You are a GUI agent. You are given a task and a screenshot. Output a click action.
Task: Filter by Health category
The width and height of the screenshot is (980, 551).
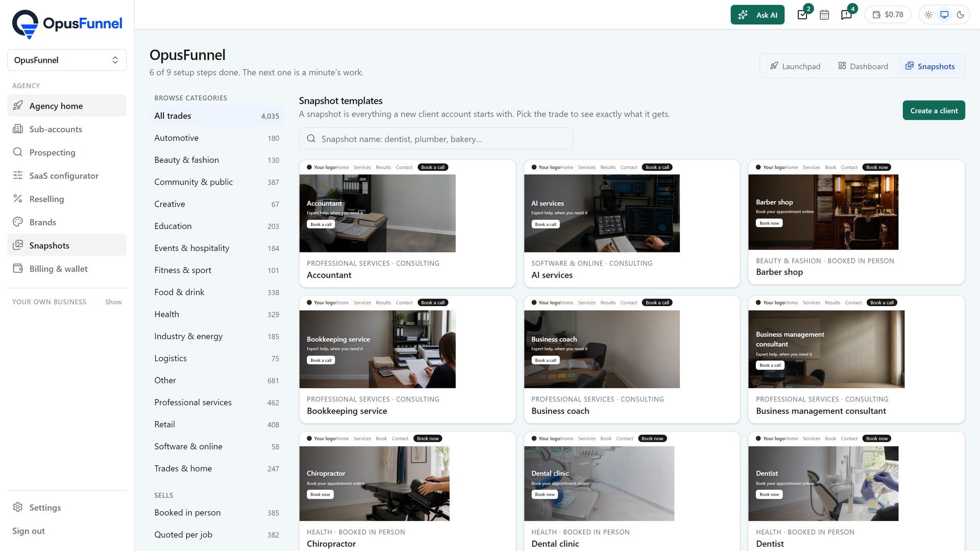[x=216, y=314]
